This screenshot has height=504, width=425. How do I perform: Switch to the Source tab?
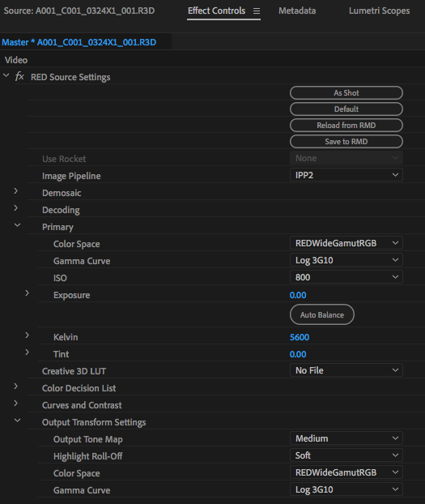coord(79,11)
